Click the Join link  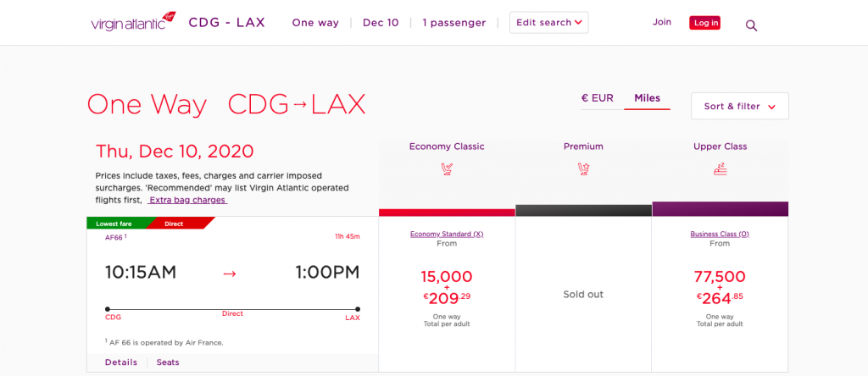point(662,22)
